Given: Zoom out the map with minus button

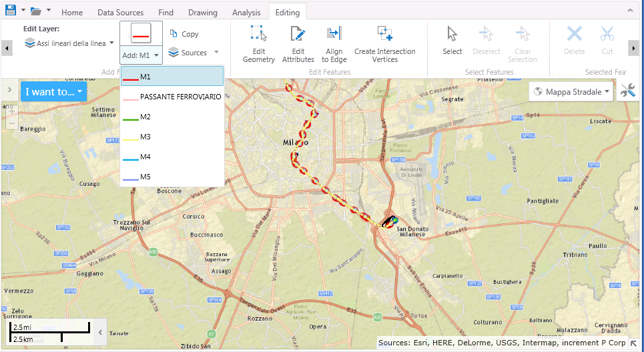Looking at the screenshot, I should [12, 123].
